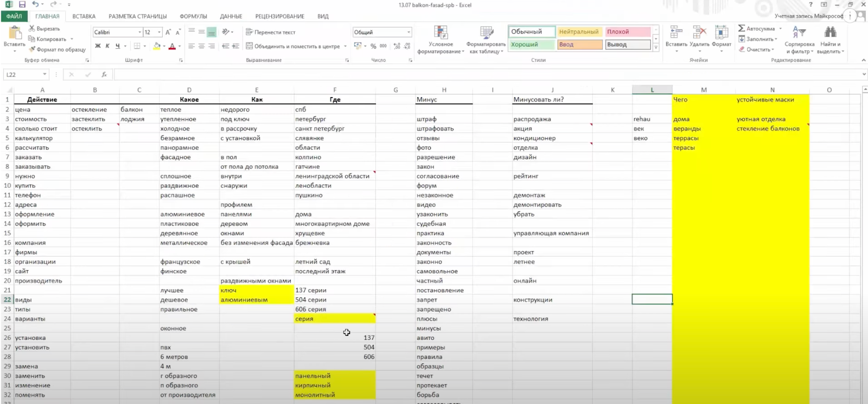Click the Заполнить fill icon
The height and width of the screenshot is (404, 868).
(742, 39)
